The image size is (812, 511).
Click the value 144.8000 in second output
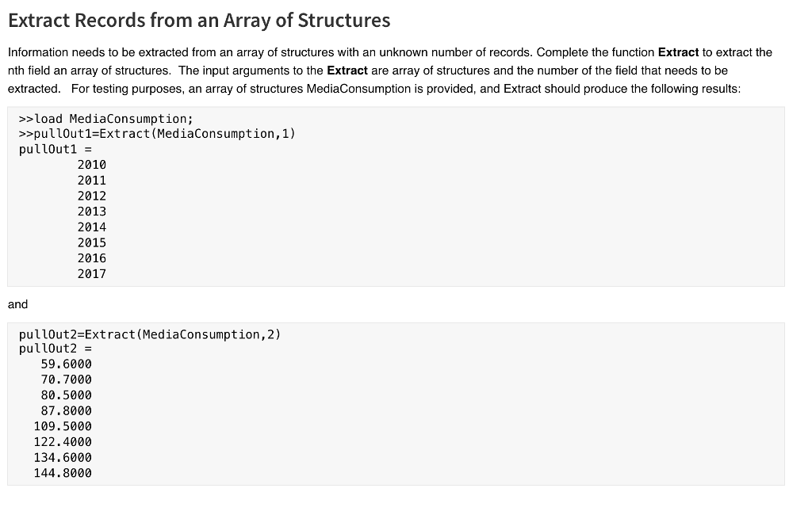(63, 473)
